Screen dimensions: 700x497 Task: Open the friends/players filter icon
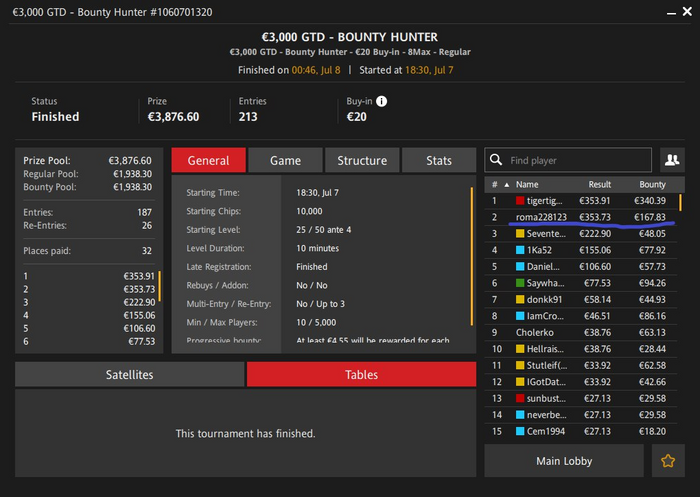[x=672, y=160]
